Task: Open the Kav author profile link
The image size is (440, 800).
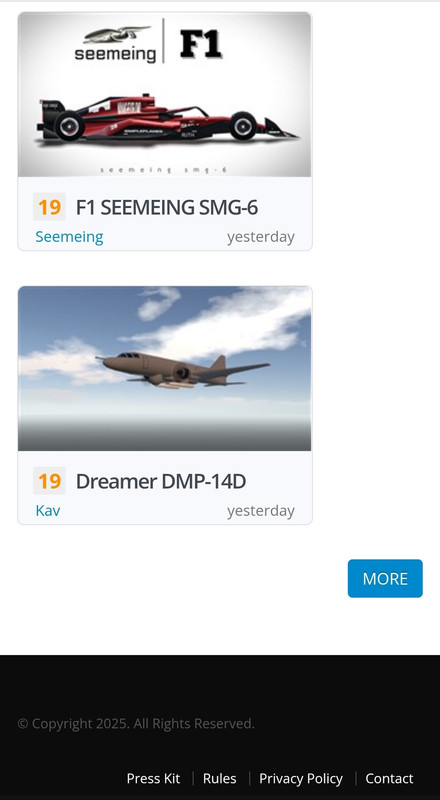Action: 48,511
